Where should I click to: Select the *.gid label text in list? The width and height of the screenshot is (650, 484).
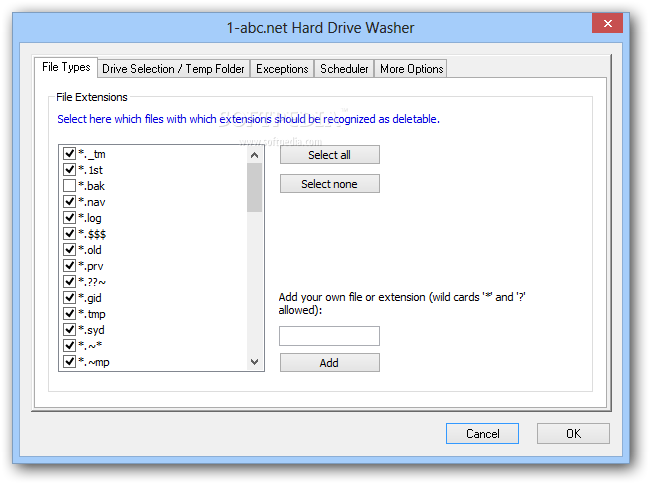coord(90,298)
